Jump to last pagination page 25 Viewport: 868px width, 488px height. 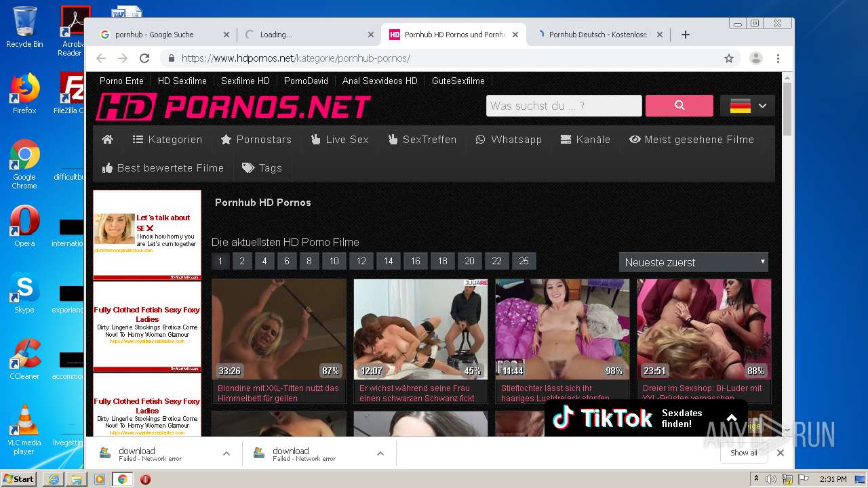(524, 261)
